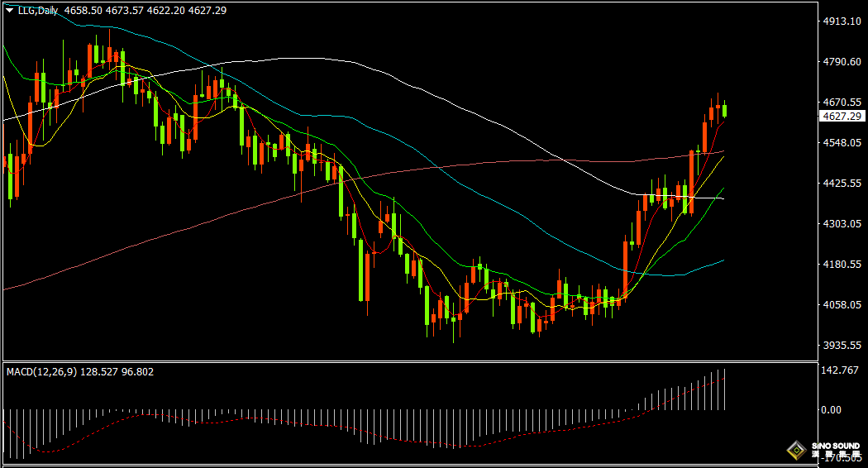Screen dimensions: 868x468
Task: Click price axis label 3935.55
Action: (842, 345)
